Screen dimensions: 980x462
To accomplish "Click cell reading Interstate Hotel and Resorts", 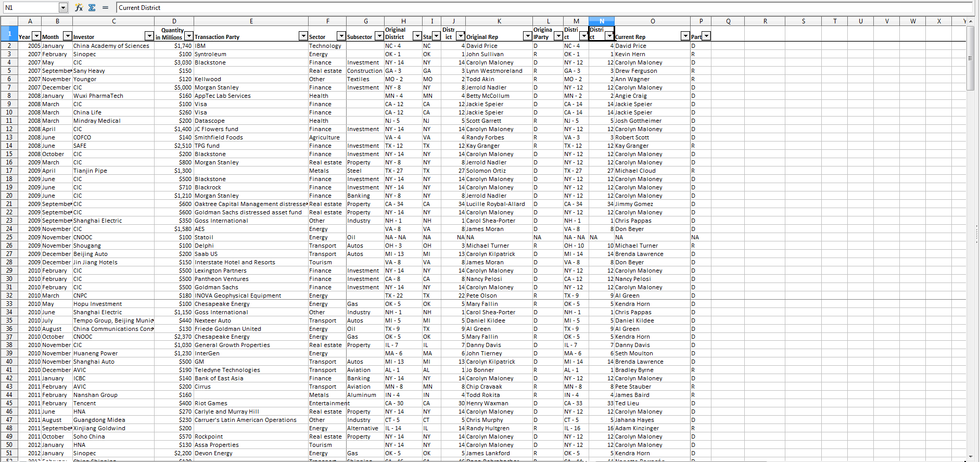I will coord(251,262).
